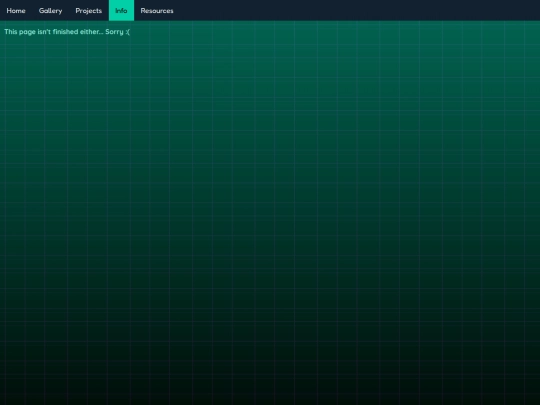Go to the Gallery page
This screenshot has height=405, width=540.
coord(51,11)
